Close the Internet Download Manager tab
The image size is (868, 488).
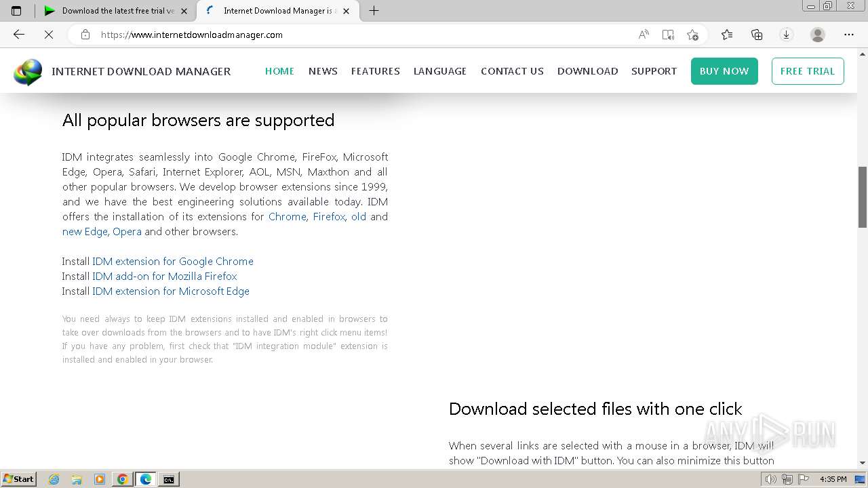click(347, 11)
